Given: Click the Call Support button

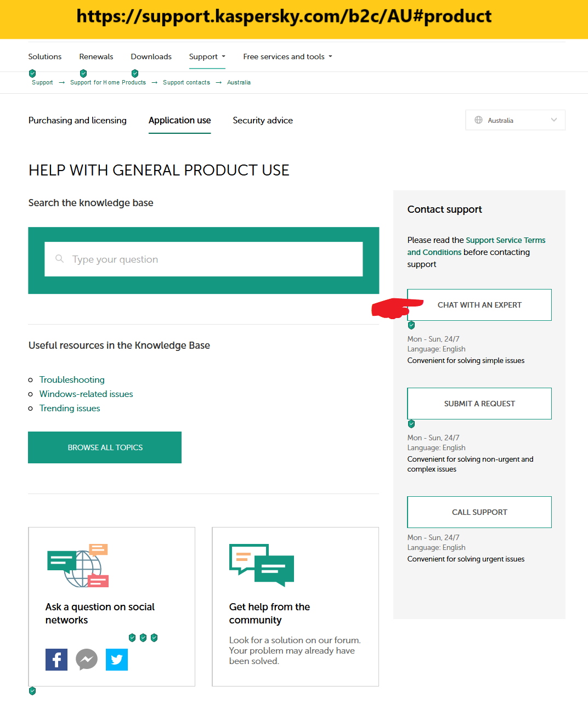Looking at the screenshot, I should coord(479,512).
